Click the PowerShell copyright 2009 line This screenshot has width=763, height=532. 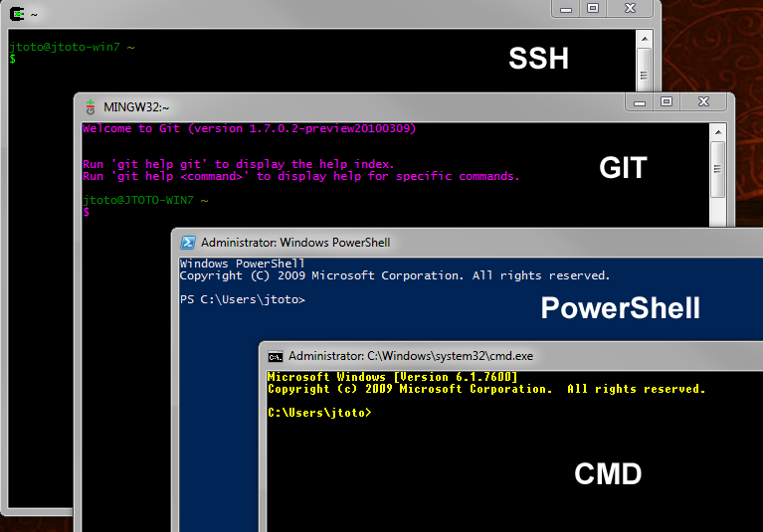(x=395, y=275)
